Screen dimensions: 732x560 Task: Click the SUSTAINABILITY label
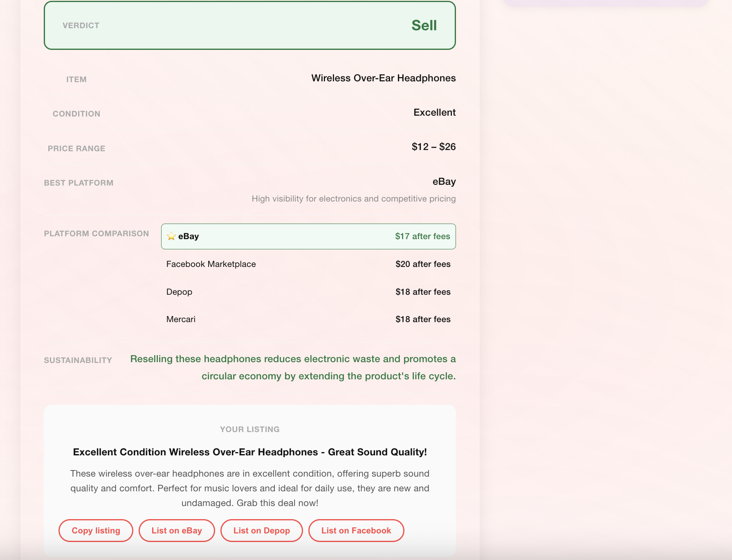[78, 360]
